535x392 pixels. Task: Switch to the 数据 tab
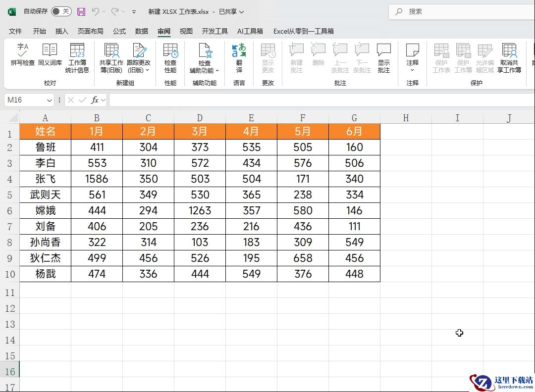coord(141,31)
